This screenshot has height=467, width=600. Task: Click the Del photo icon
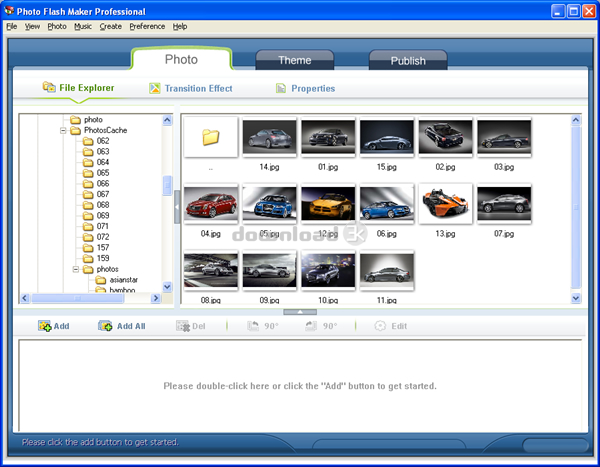click(183, 326)
